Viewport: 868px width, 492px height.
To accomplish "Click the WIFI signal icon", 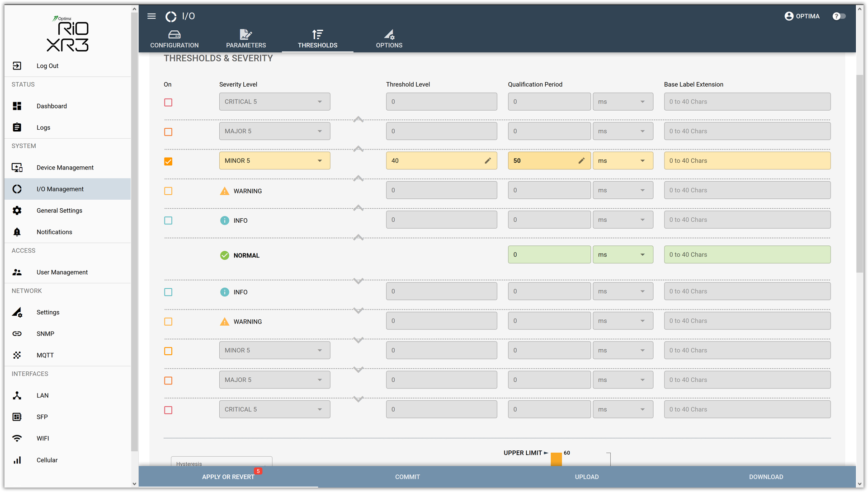I will click(17, 438).
